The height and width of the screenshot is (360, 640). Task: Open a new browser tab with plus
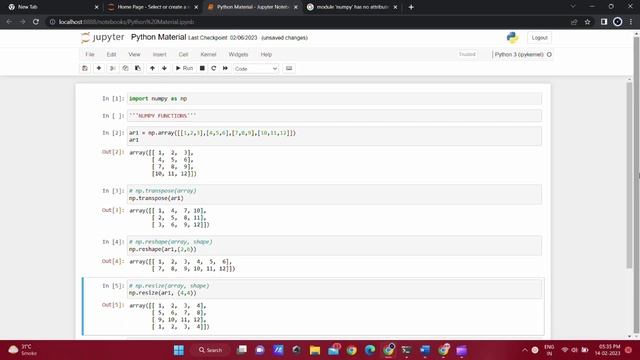pyautogui.click(x=411, y=7)
